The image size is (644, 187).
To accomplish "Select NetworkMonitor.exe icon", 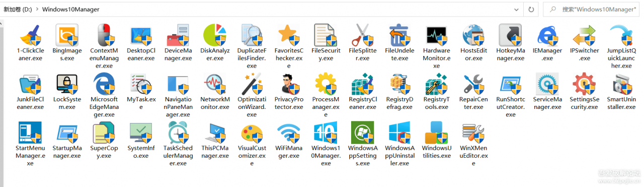I will 215,84.
